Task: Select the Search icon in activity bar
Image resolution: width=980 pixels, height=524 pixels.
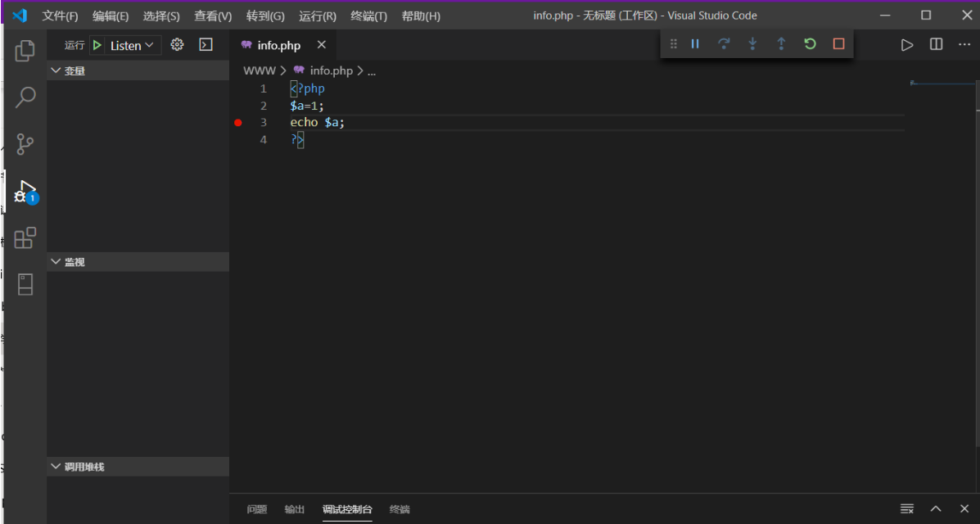Action: [x=25, y=97]
